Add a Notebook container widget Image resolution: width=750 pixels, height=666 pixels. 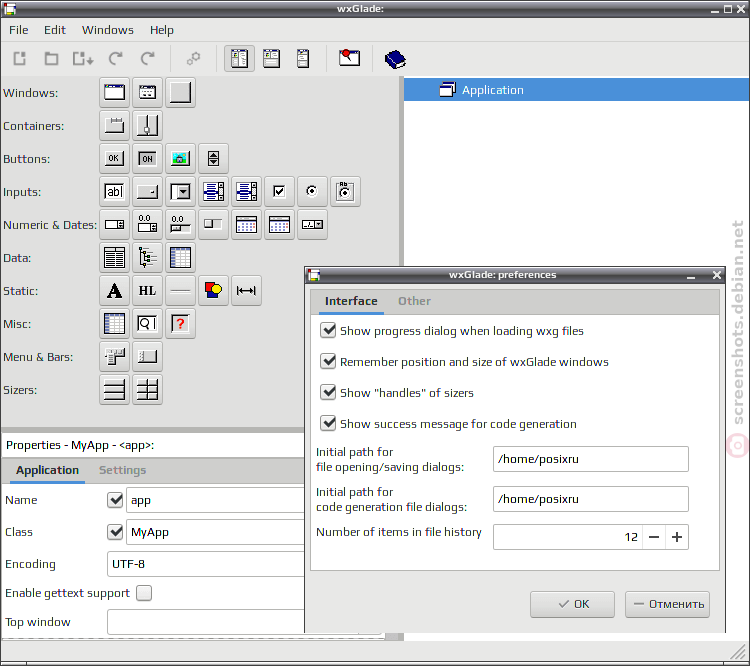coord(114,125)
